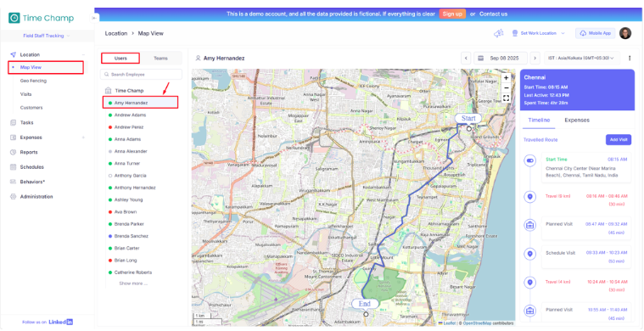The height and width of the screenshot is (331, 644).
Task: Click the Location breadcrumb link
Action: [116, 33]
